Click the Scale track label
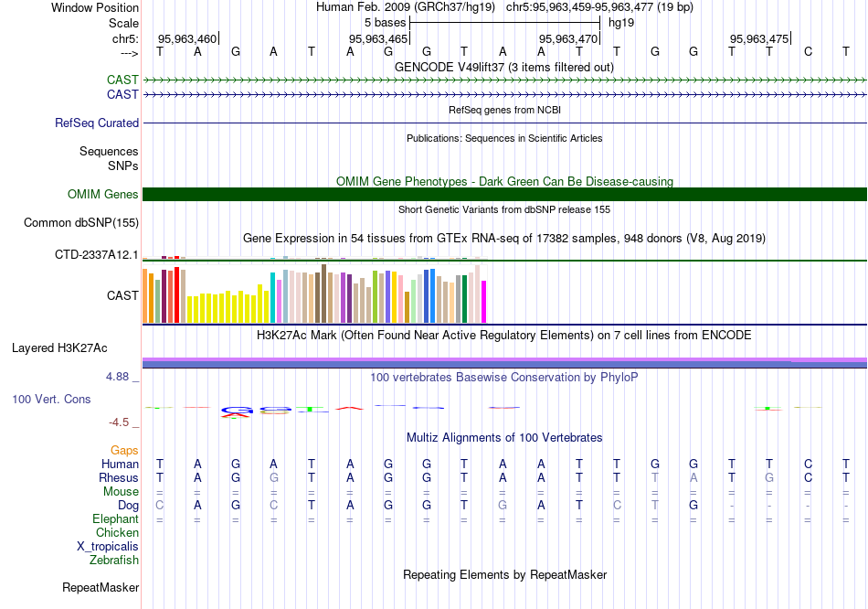The image size is (868, 609). 123,23
